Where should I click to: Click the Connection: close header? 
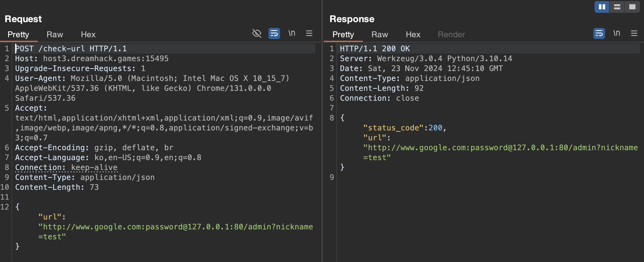pos(379,98)
